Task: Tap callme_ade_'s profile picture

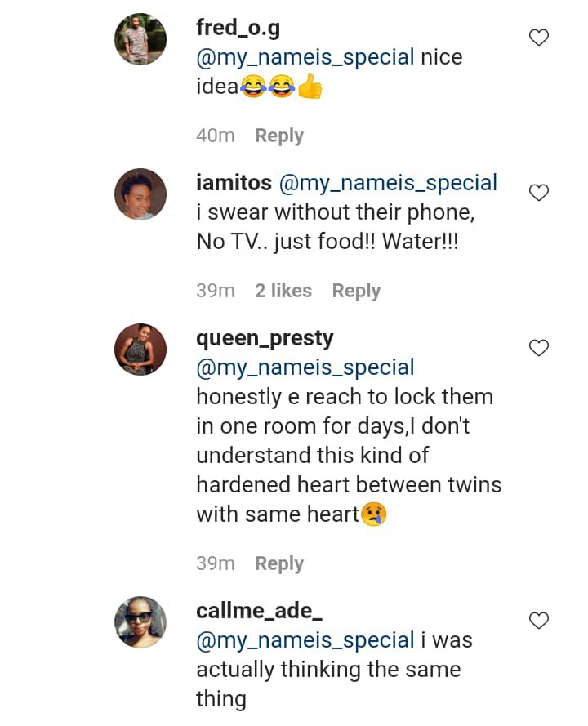Action: tap(140, 621)
